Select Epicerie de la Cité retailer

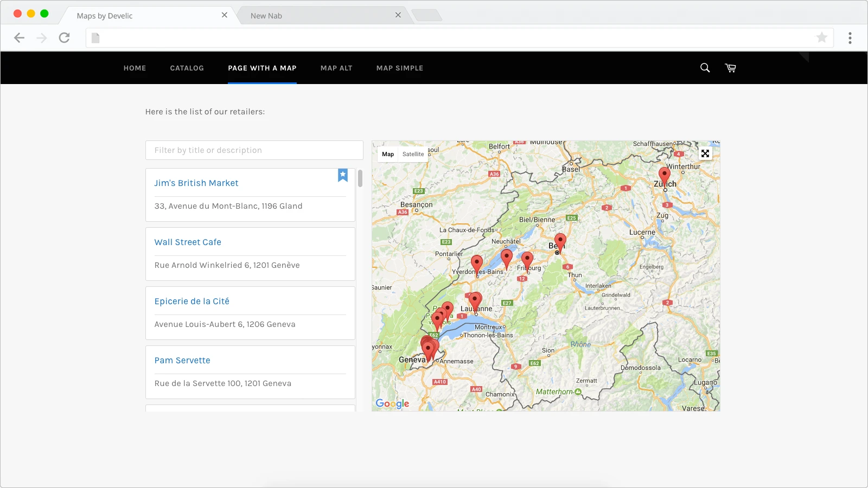tap(192, 301)
